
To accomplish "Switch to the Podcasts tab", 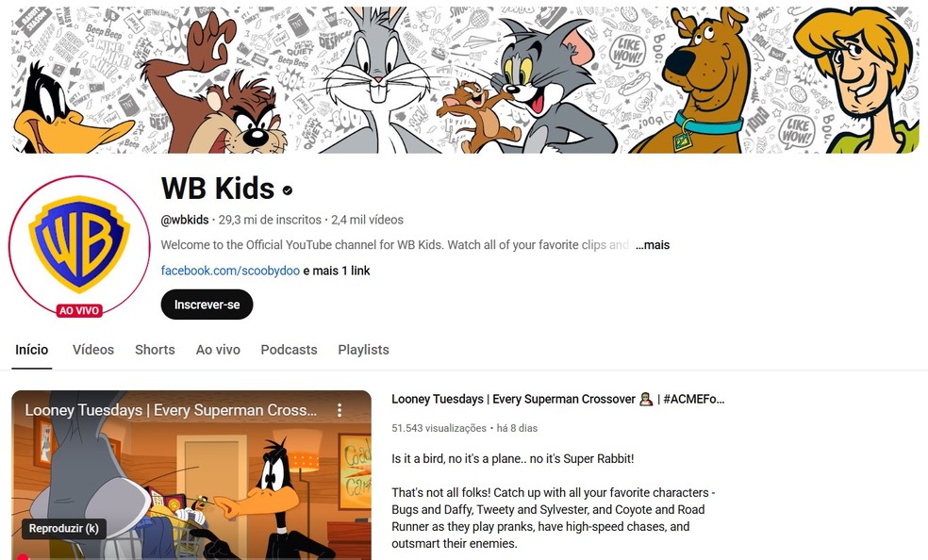I will [x=289, y=350].
